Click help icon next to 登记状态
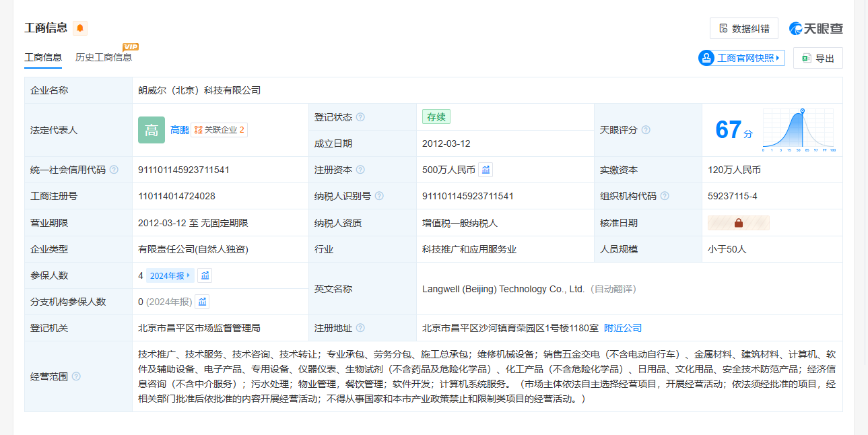The image size is (868, 435). click(360, 117)
